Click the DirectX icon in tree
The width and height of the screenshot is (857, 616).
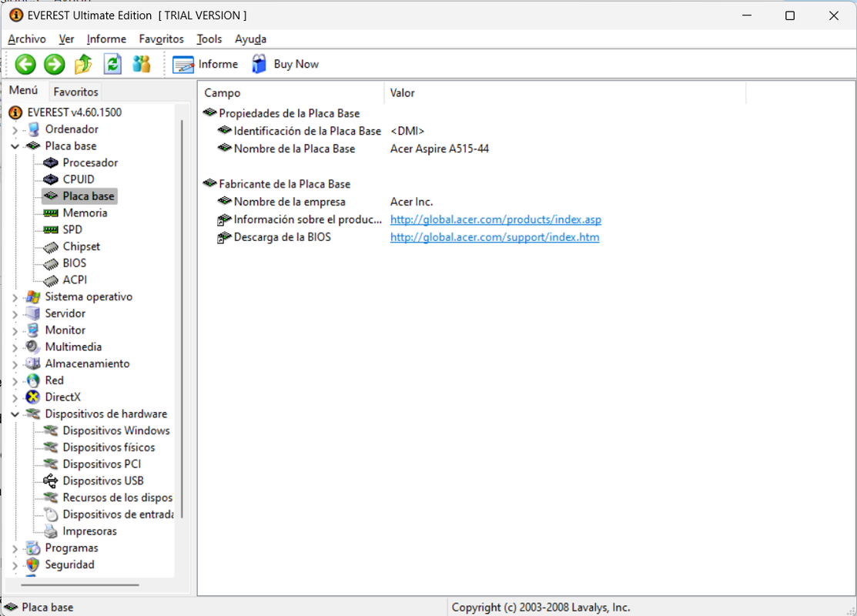click(33, 397)
